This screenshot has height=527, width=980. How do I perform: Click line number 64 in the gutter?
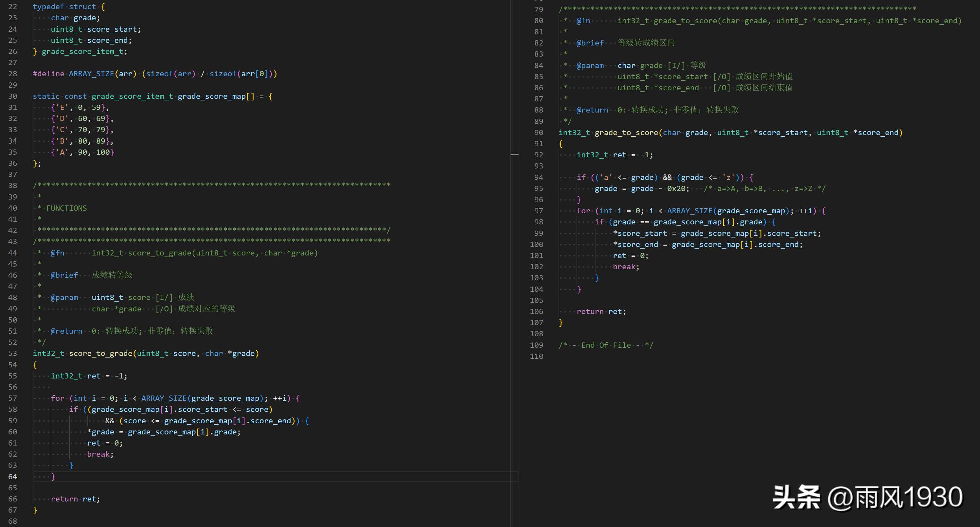[12, 477]
